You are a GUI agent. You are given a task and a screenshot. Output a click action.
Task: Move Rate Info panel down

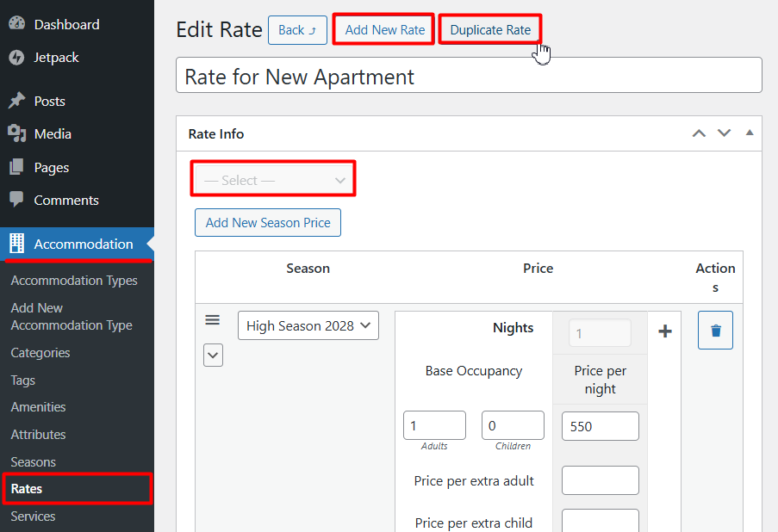724,133
